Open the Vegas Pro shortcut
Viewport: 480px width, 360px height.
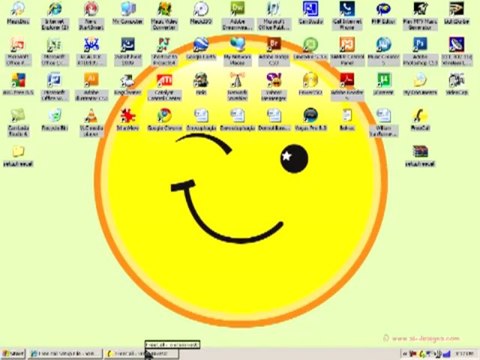pos(310,119)
